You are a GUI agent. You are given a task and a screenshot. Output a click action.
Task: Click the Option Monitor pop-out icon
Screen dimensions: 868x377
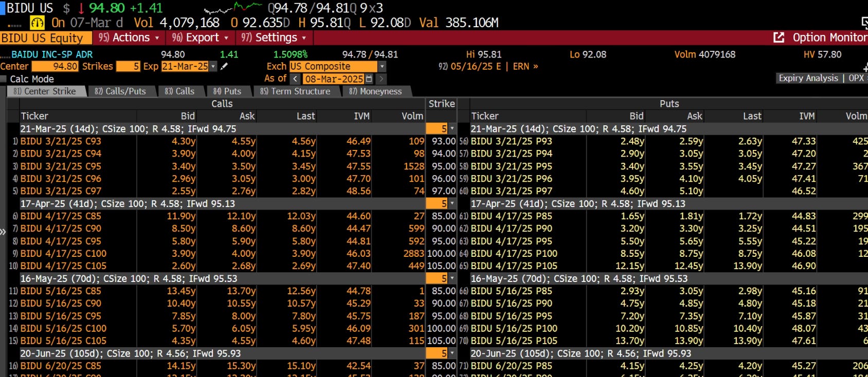[779, 37]
